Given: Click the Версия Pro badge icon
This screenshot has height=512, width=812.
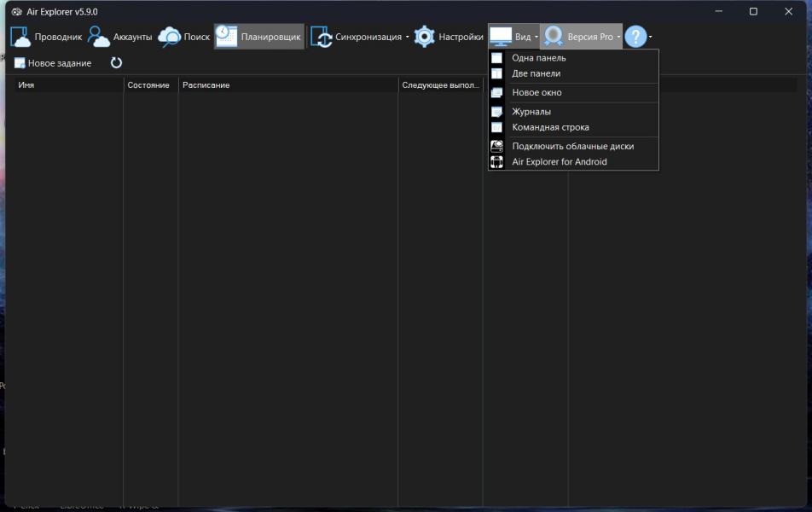Looking at the screenshot, I should click(x=554, y=37).
